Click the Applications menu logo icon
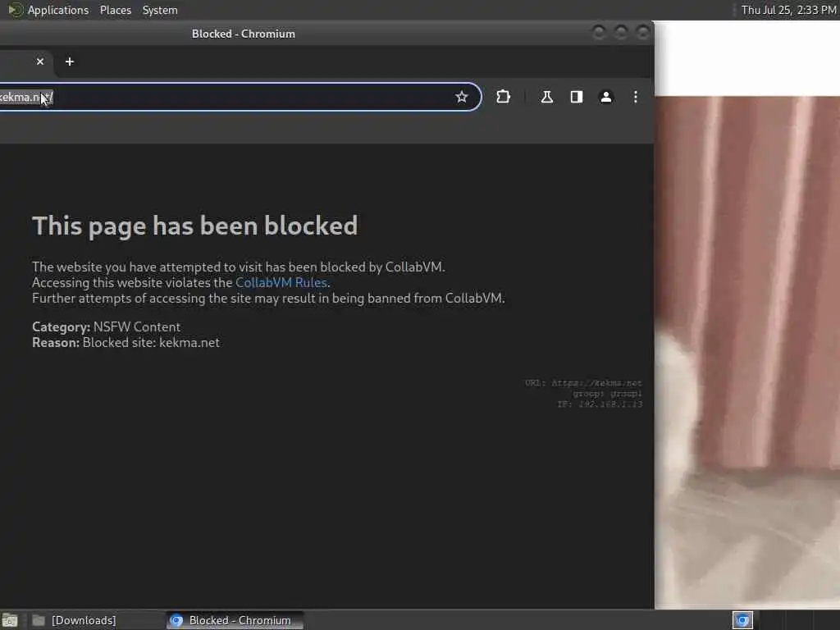The height and width of the screenshot is (630, 840). click(15, 10)
